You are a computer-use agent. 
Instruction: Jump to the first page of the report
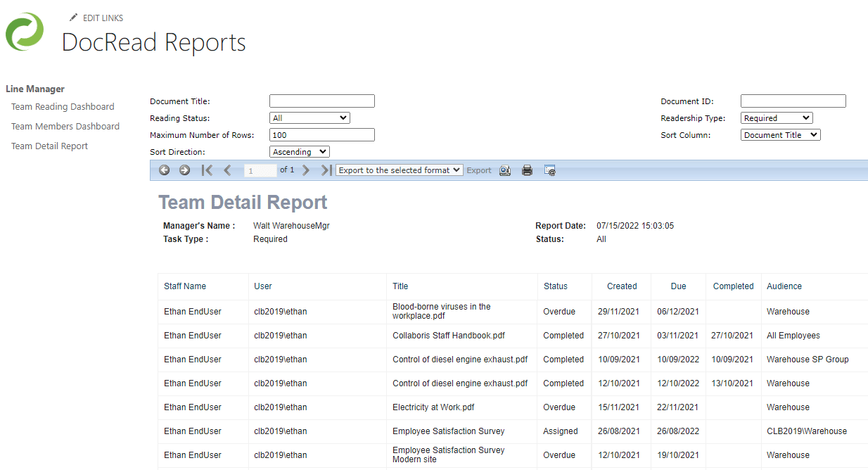point(206,170)
